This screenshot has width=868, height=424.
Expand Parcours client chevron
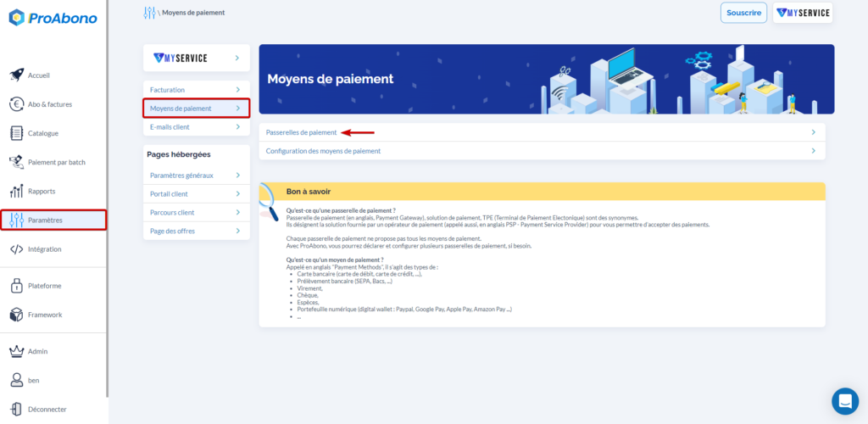click(237, 213)
